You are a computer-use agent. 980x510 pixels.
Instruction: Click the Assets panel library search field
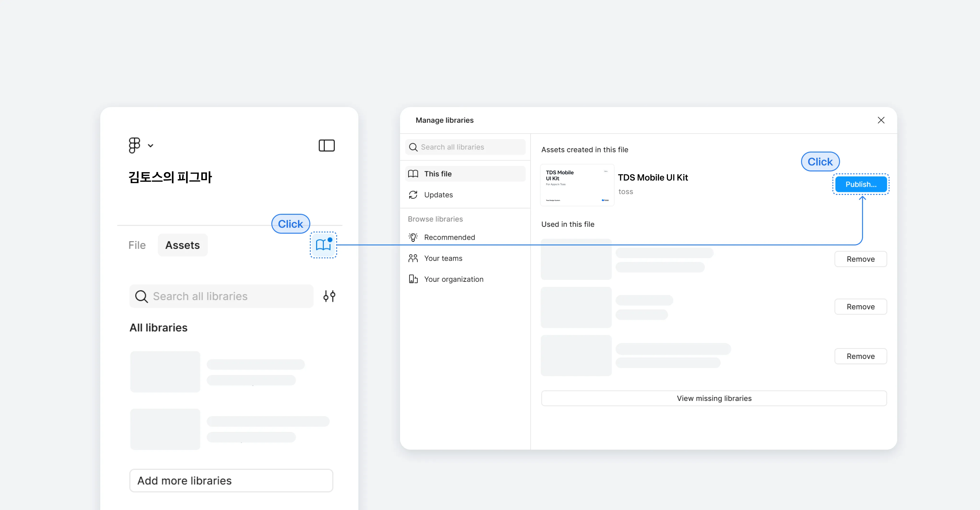(x=221, y=296)
